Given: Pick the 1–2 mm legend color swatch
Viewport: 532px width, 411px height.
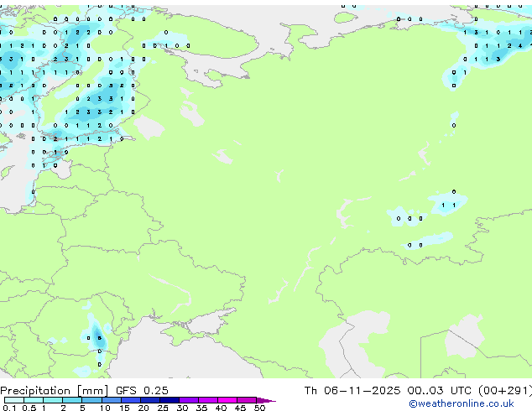Looking at the screenshot, I should (x=53, y=400).
